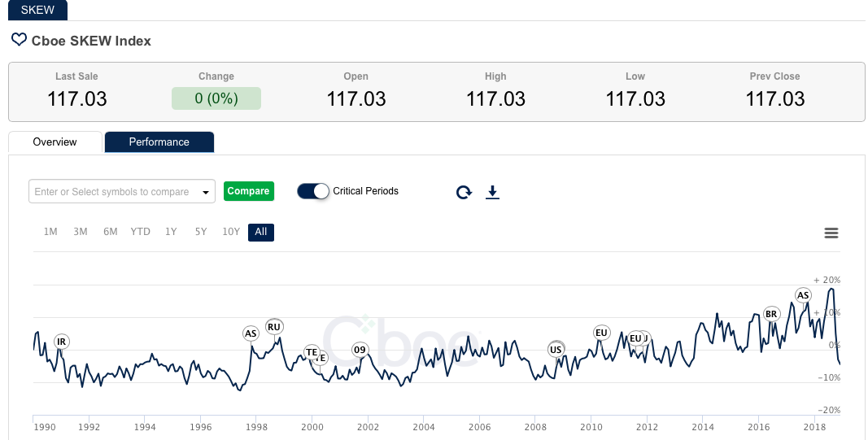Viewport: 868px width, 440px height.
Task: Select the 09 critical period marker
Action: click(360, 350)
